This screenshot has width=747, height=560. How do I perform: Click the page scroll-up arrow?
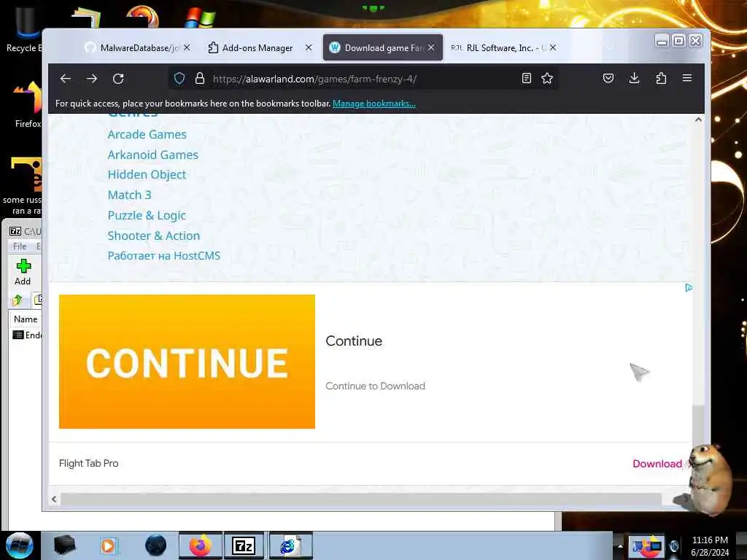698,120
